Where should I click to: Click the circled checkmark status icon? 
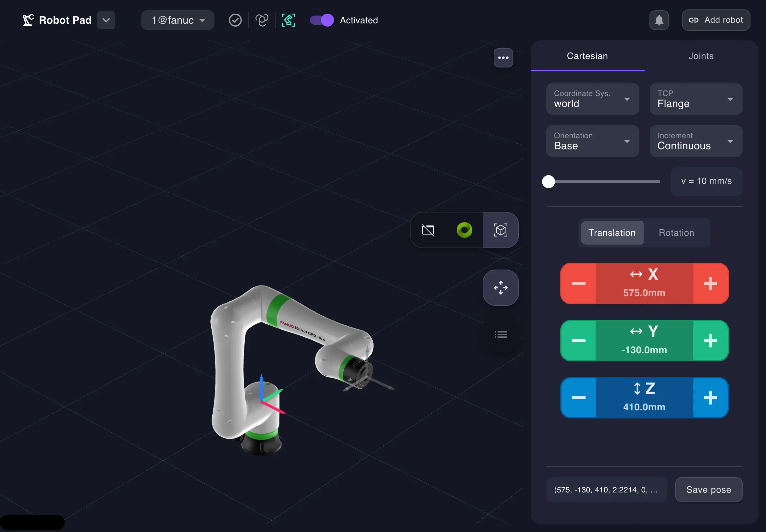(235, 20)
